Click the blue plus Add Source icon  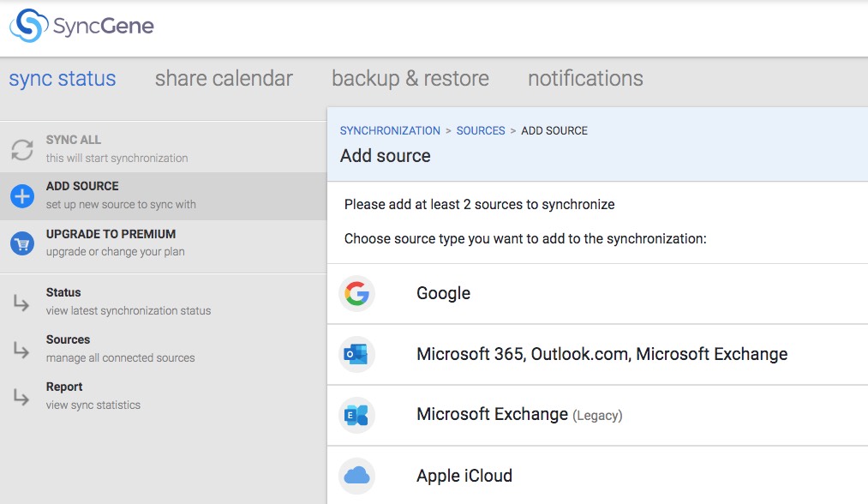coord(22,196)
